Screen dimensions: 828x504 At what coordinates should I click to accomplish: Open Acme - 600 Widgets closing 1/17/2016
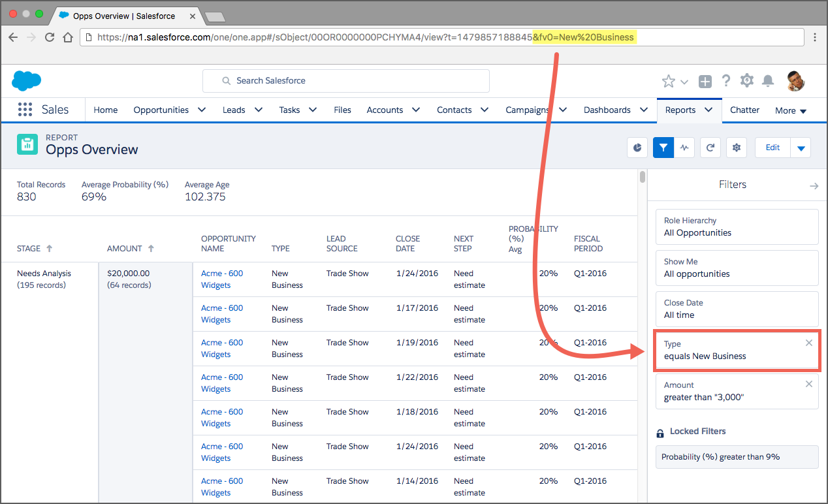222,314
